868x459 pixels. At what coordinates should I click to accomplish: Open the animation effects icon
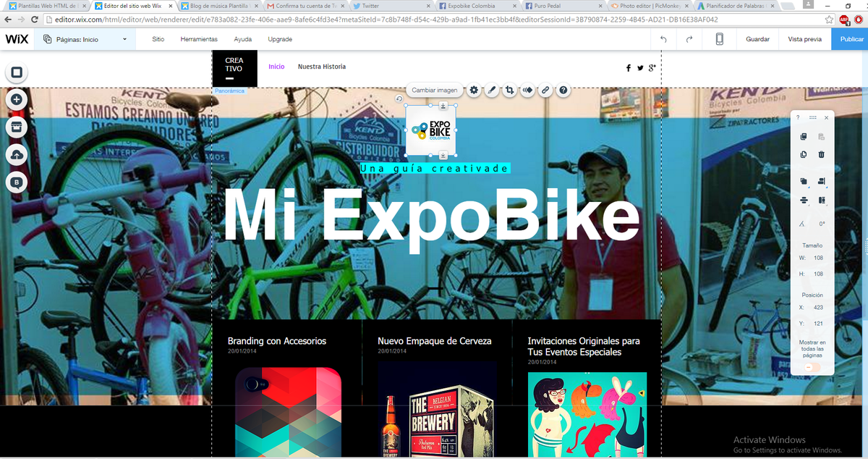pos(528,90)
